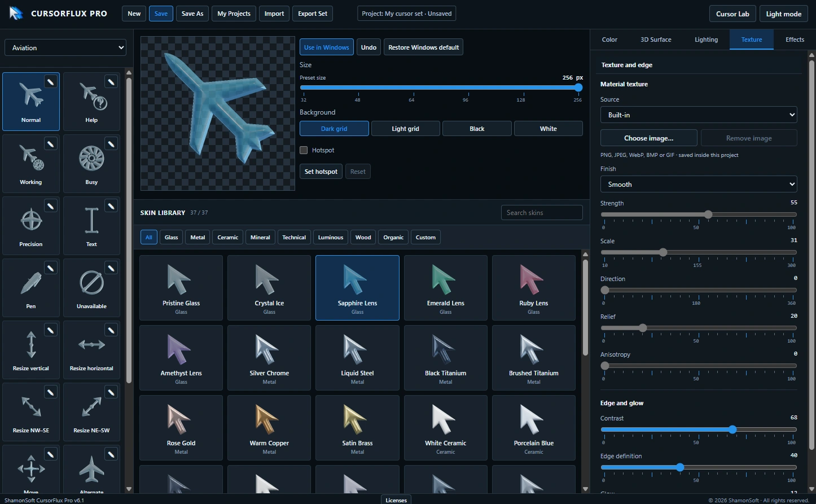Choose the Unavailable cursor tile
Screen dimensions: 816x504
point(91,288)
